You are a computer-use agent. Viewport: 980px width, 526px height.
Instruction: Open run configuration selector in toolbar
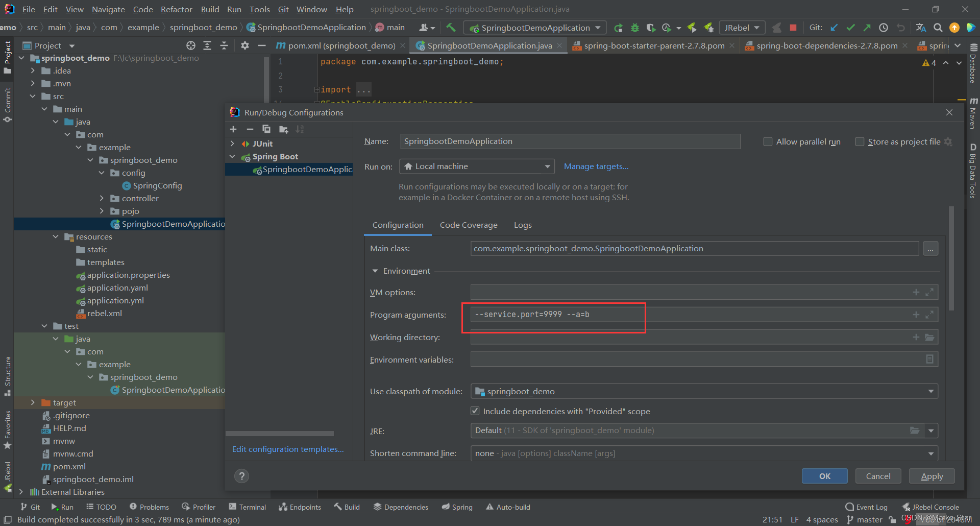click(535, 28)
